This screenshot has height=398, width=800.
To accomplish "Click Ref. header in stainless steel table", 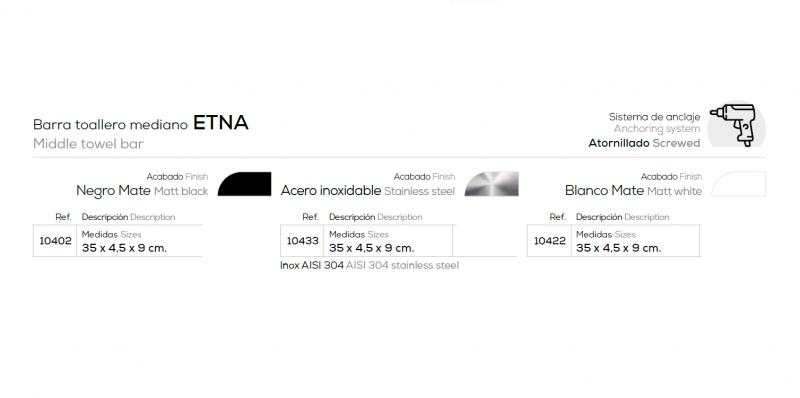I will pyautogui.click(x=310, y=217).
